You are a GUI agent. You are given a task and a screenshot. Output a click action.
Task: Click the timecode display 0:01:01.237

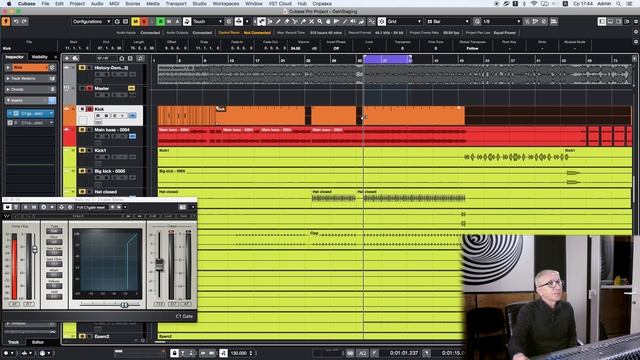[404, 353]
